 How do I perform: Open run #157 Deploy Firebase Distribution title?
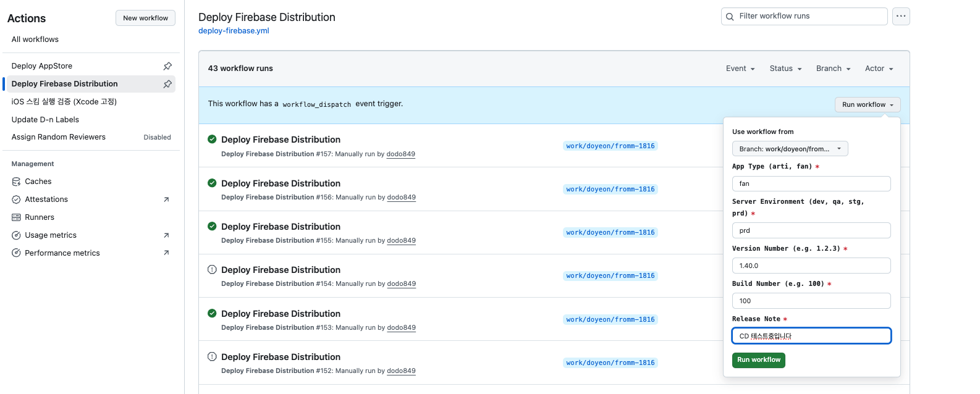coord(281,140)
